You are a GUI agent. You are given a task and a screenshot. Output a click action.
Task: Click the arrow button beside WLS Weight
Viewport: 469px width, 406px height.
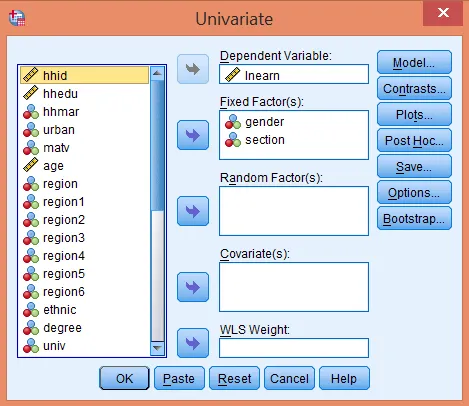point(193,343)
